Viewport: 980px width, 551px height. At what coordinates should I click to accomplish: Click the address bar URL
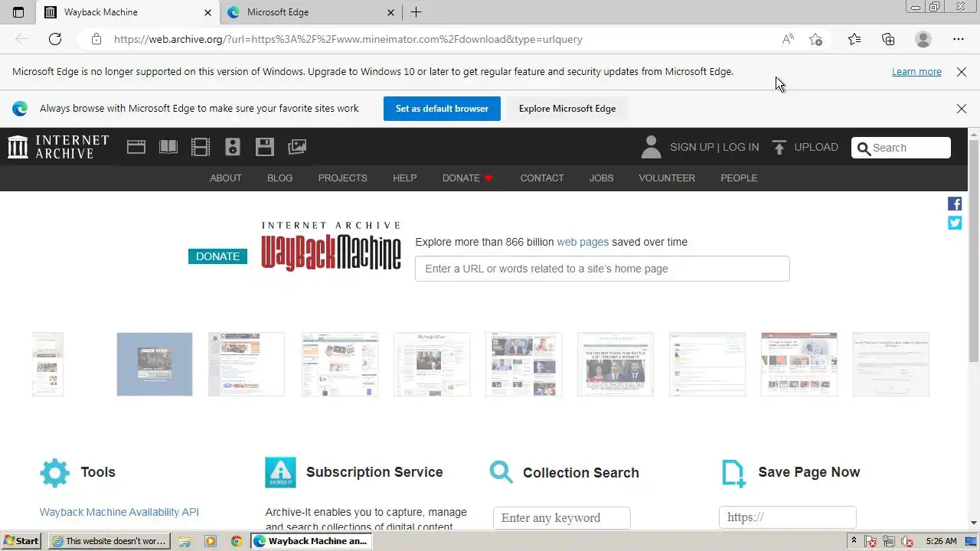tap(348, 39)
